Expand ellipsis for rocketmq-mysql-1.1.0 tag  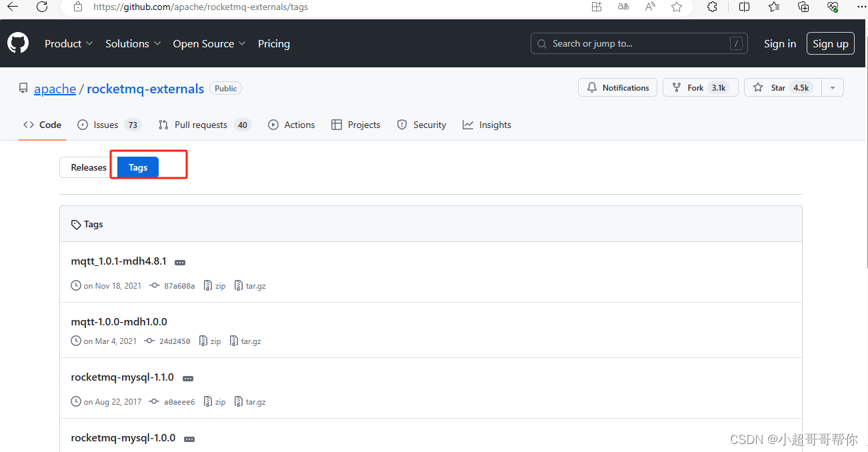[x=188, y=379]
